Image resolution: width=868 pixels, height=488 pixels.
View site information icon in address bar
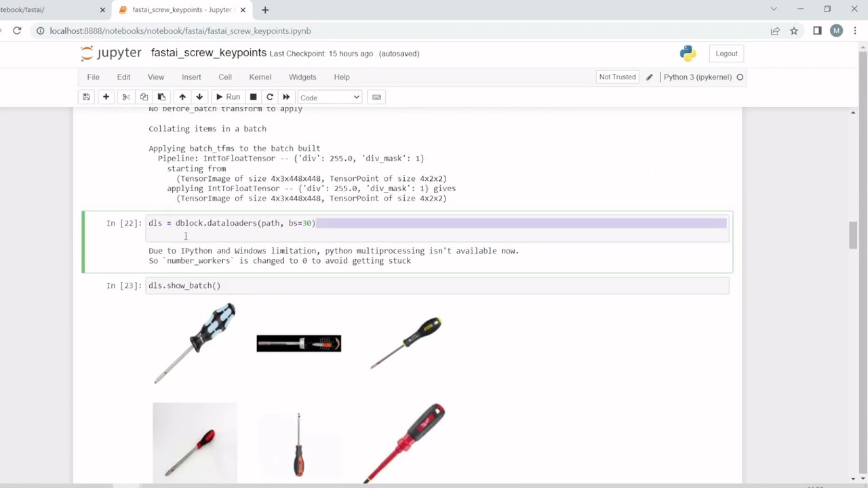pyautogui.click(x=40, y=31)
